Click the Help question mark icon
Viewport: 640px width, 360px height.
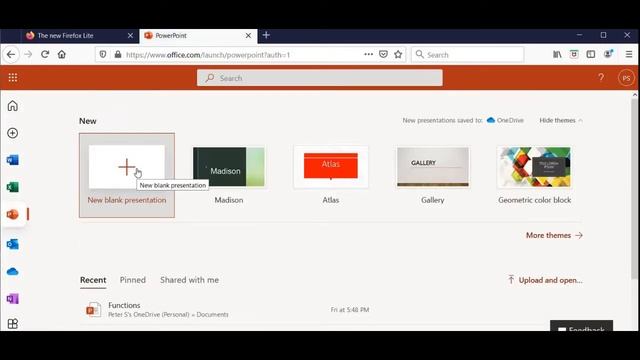(601, 78)
